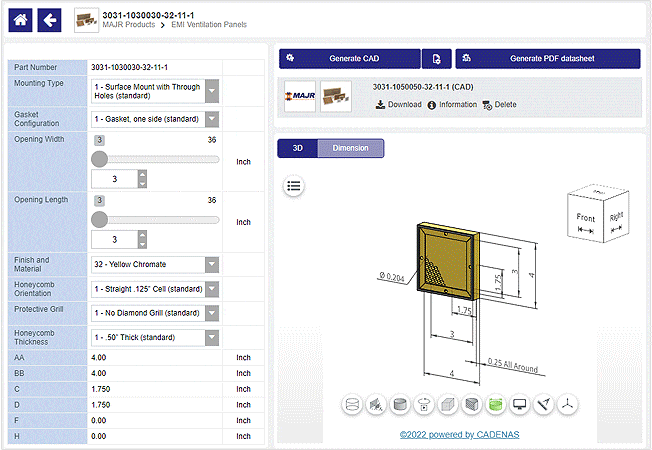
Task: Show the coordinate axes icon
Action: click(567, 405)
